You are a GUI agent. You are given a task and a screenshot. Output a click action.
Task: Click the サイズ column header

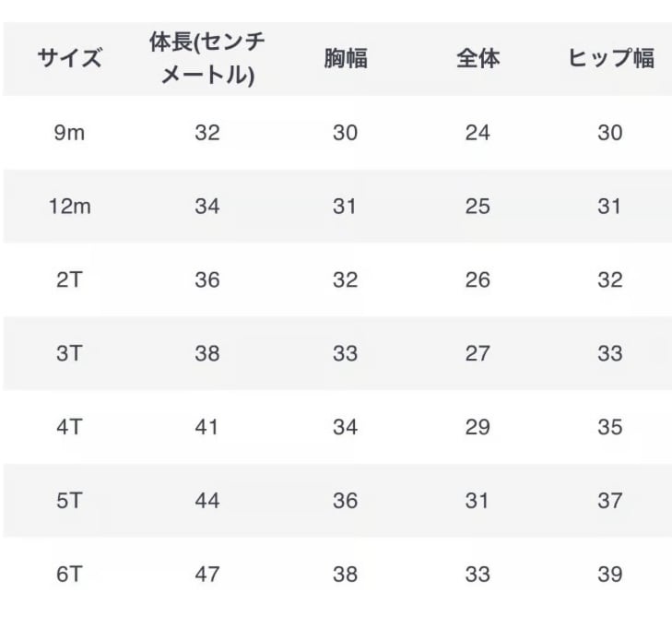click(69, 59)
